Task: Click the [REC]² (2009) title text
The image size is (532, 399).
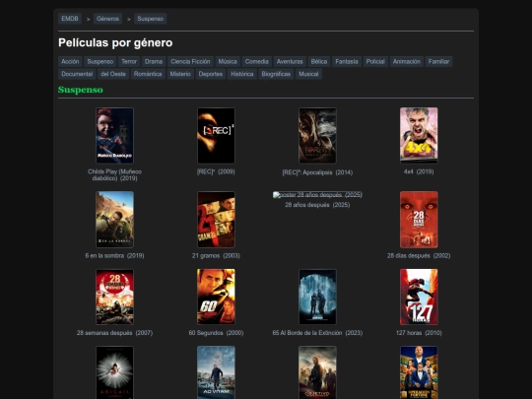Action: point(216,171)
